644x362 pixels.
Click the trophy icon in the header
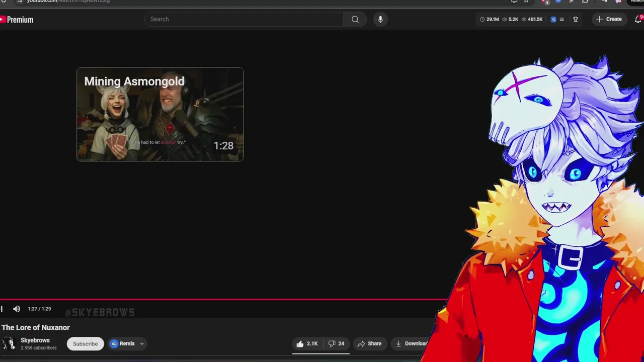point(576,19)
